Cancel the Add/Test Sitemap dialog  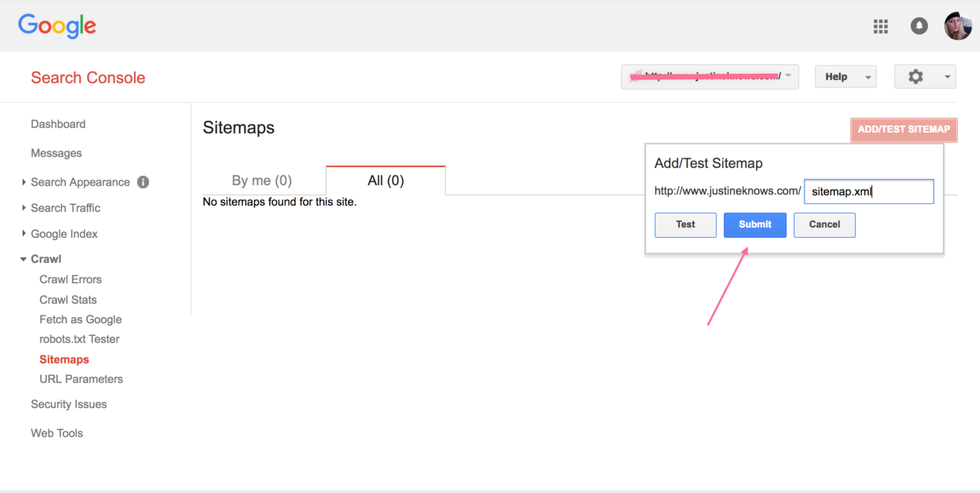(824, 225)
